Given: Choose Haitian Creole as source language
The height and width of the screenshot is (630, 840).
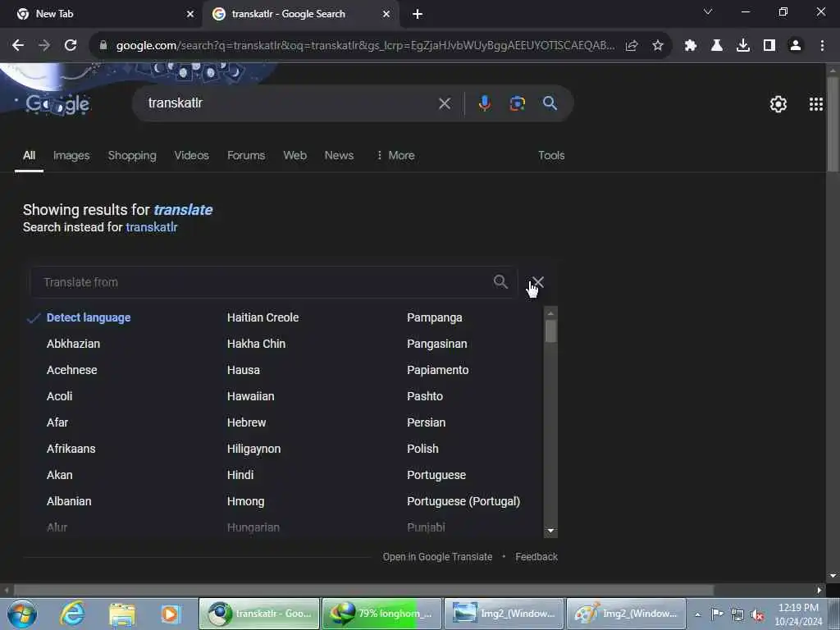Looking at the screenshot, I should 263,317.
